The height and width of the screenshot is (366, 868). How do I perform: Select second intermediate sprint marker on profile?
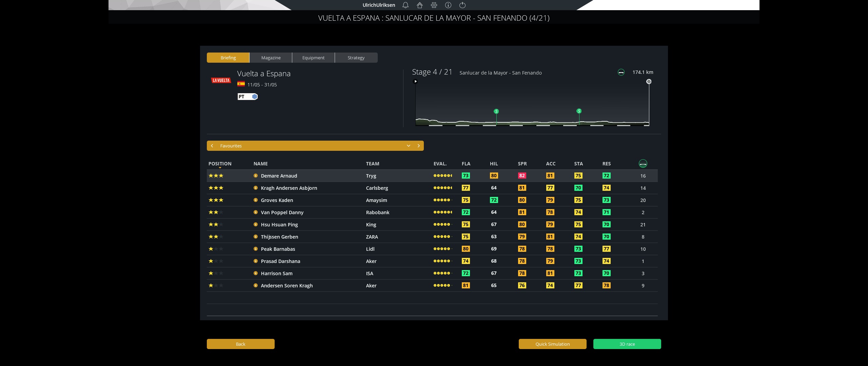[x=579, y=111]
